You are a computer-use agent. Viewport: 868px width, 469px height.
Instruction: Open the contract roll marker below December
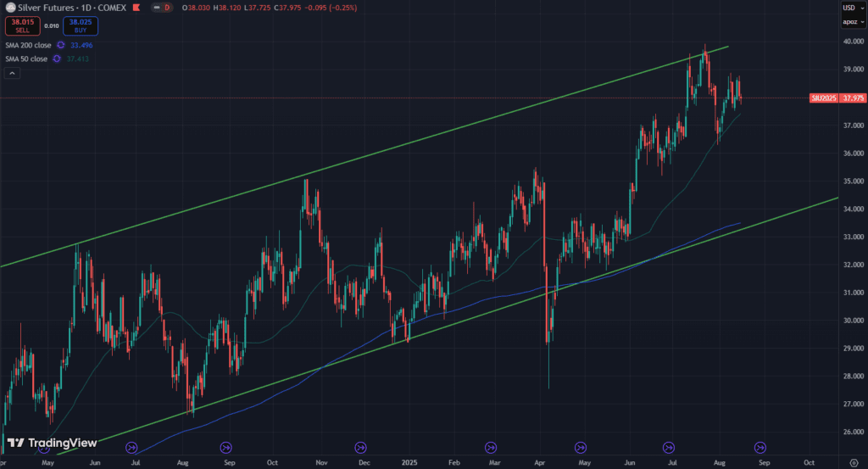tap(360, 447)
